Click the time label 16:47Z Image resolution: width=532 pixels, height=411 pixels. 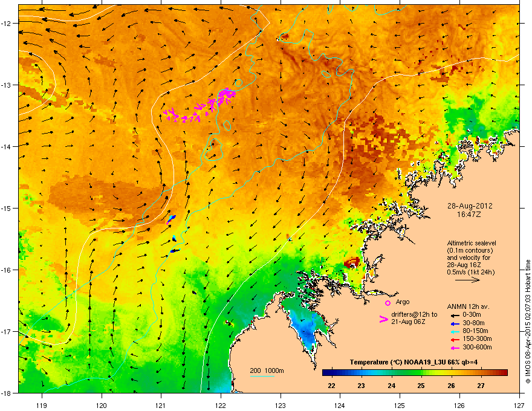(x=469, y=215)
